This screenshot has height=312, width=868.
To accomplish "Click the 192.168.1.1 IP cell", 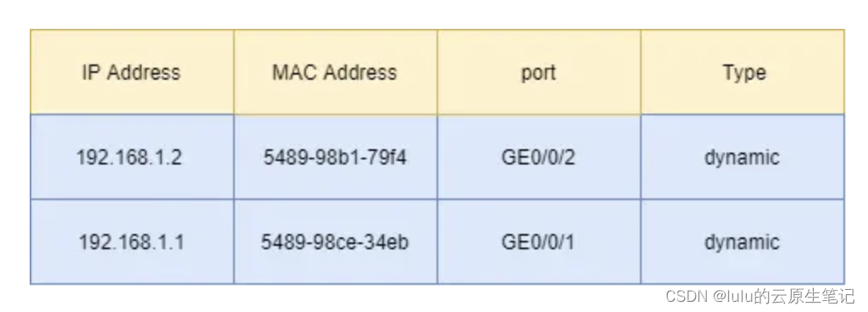I will [x=131, y=242].
